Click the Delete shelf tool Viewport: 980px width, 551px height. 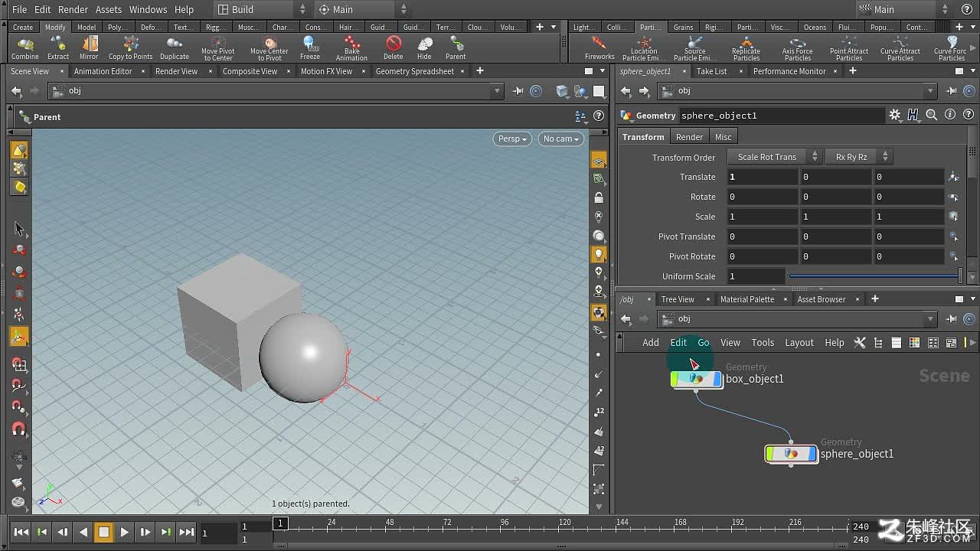point(394,47)
